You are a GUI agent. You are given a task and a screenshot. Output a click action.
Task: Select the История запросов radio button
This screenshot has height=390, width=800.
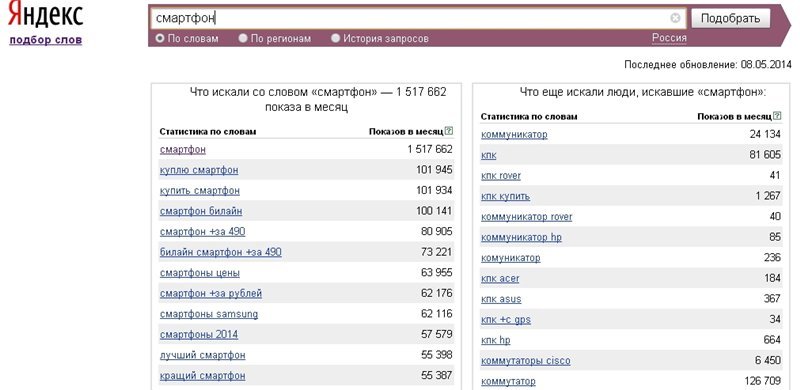pos(335,38)
